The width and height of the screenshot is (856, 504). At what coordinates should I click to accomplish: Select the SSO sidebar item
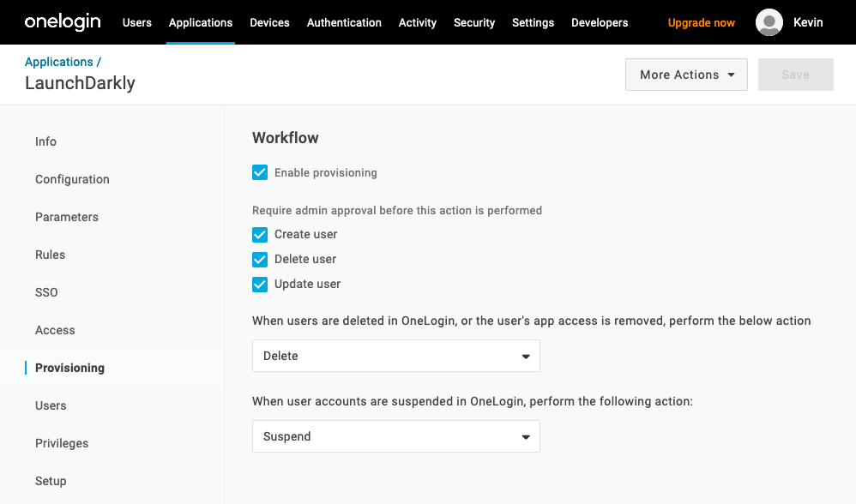46,292
